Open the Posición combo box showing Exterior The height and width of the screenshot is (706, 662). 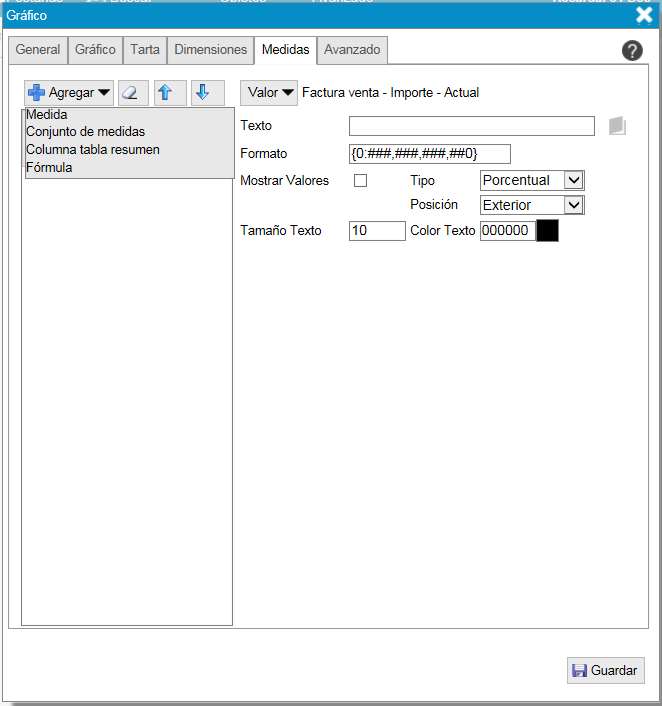(x=531, y=205)
